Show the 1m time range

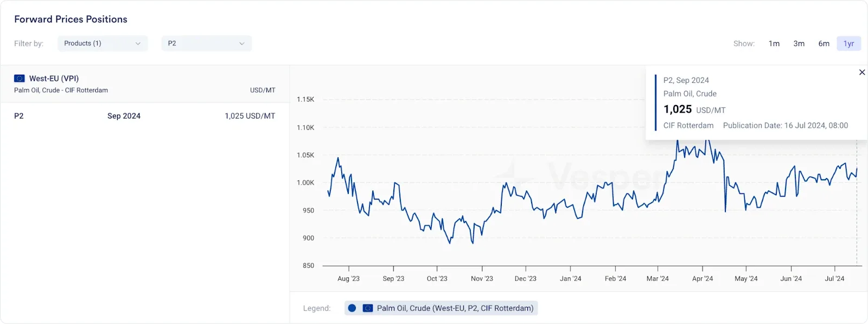[x=774, y=43]
